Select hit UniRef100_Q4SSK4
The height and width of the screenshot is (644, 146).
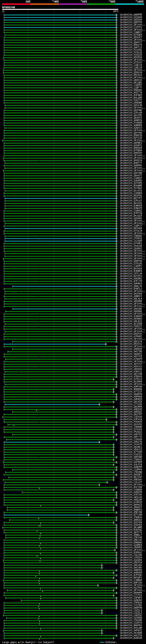click(x=131, y=294)
